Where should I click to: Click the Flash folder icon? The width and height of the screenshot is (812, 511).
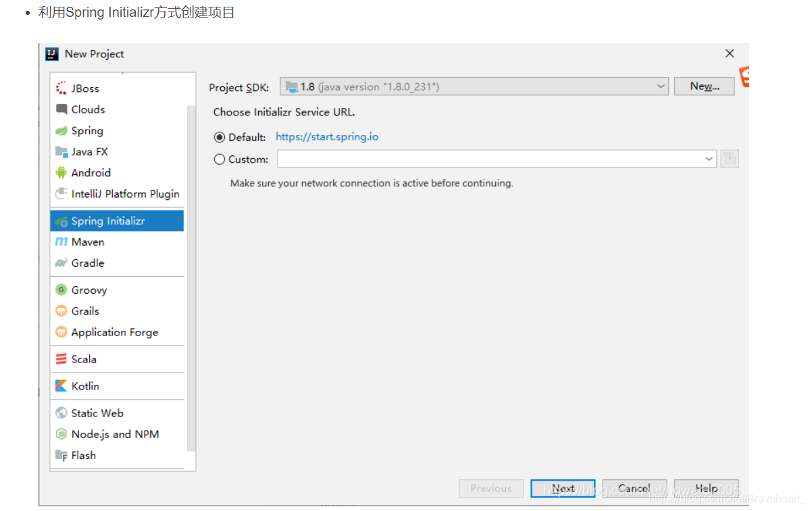61,456
